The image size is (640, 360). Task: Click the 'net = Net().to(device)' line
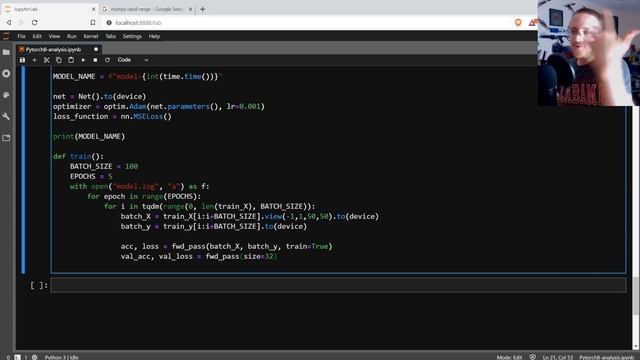99,96
